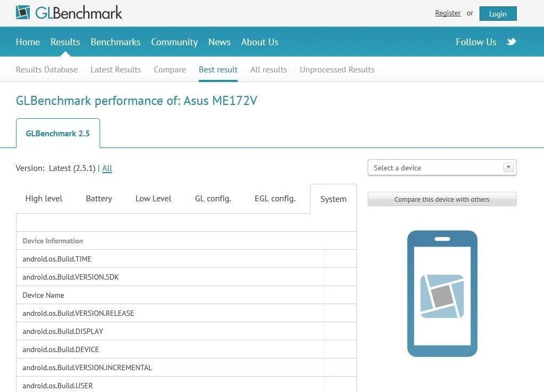Viewport: 544px width, 392px height.
Task: Click the All versions link
Action: pos(107,168)
